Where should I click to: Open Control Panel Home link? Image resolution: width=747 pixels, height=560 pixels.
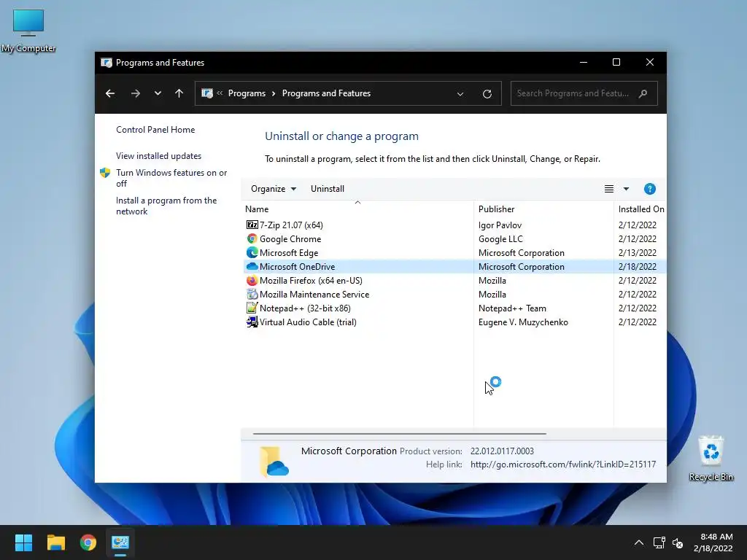(x=155, y=130)
